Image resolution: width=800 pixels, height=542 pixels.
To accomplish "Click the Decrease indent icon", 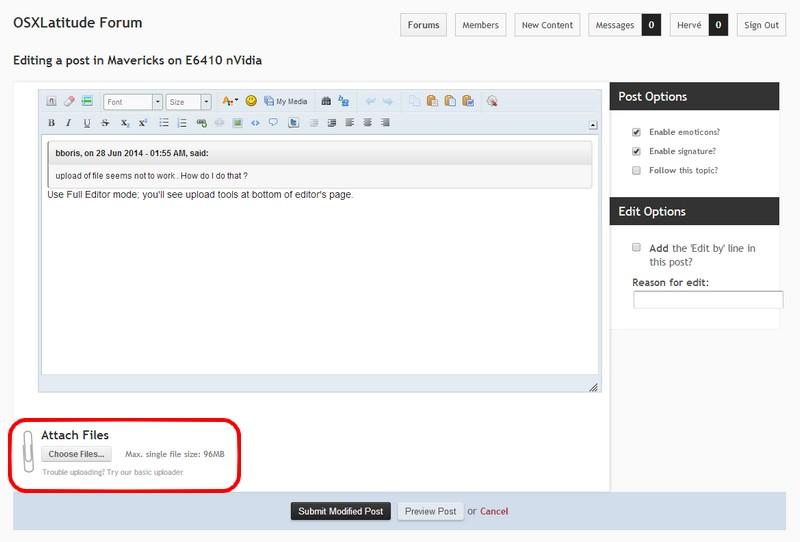I will (314, 122).
